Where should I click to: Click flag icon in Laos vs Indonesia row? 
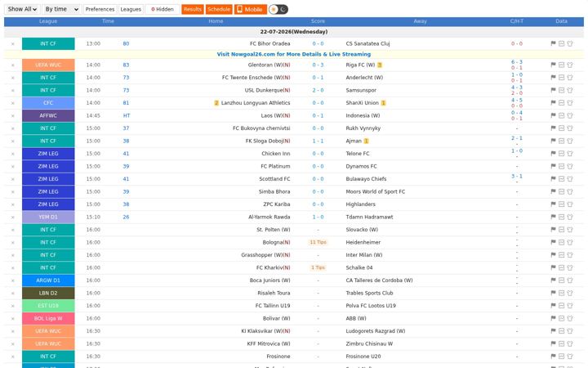[553, 115]
